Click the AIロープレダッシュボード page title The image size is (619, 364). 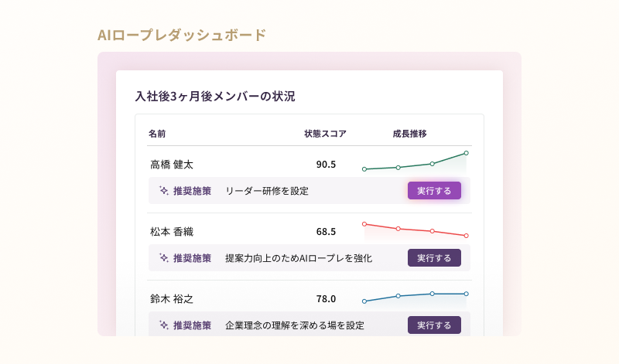(x=182, y=35)
